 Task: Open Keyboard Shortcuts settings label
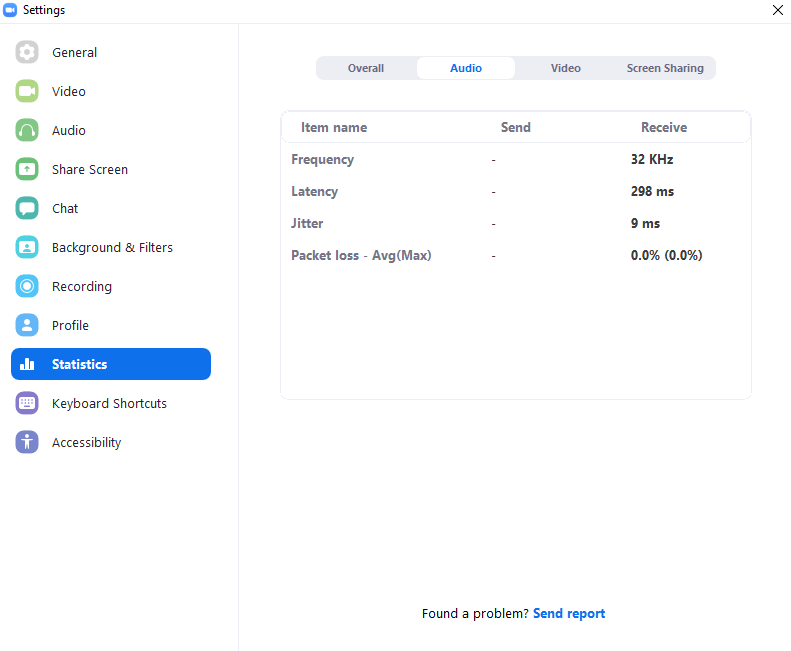point(109,403)
